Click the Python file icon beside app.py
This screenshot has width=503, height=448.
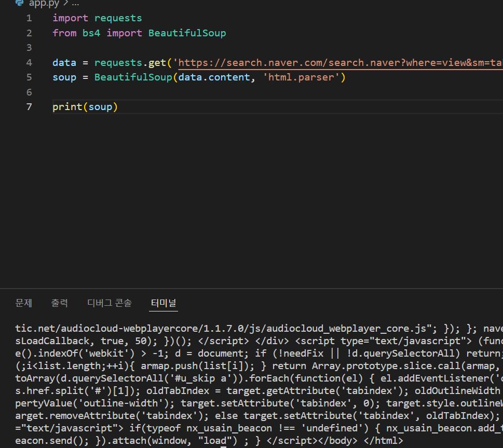tap(20, 3)
